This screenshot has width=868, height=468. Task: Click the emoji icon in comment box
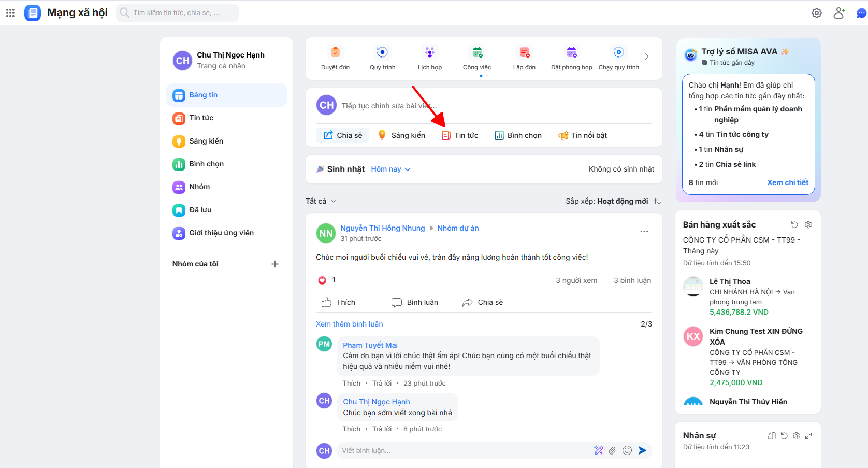627,450
